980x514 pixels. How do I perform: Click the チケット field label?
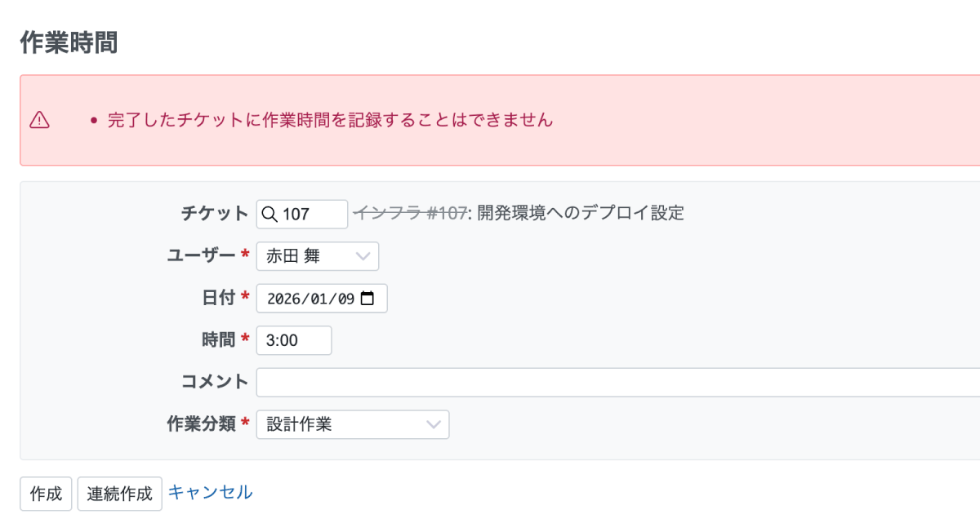pyautogui.click(x=214, y=214)
